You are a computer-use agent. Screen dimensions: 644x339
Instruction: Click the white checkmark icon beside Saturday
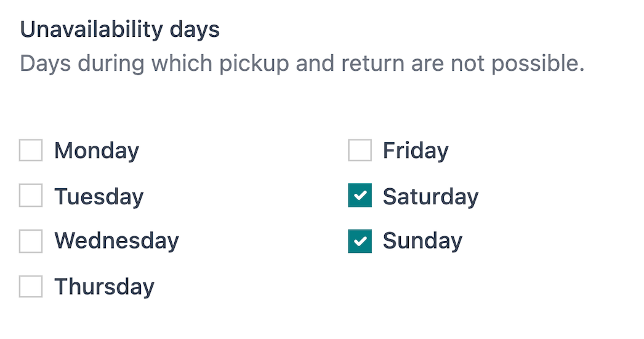360,196
